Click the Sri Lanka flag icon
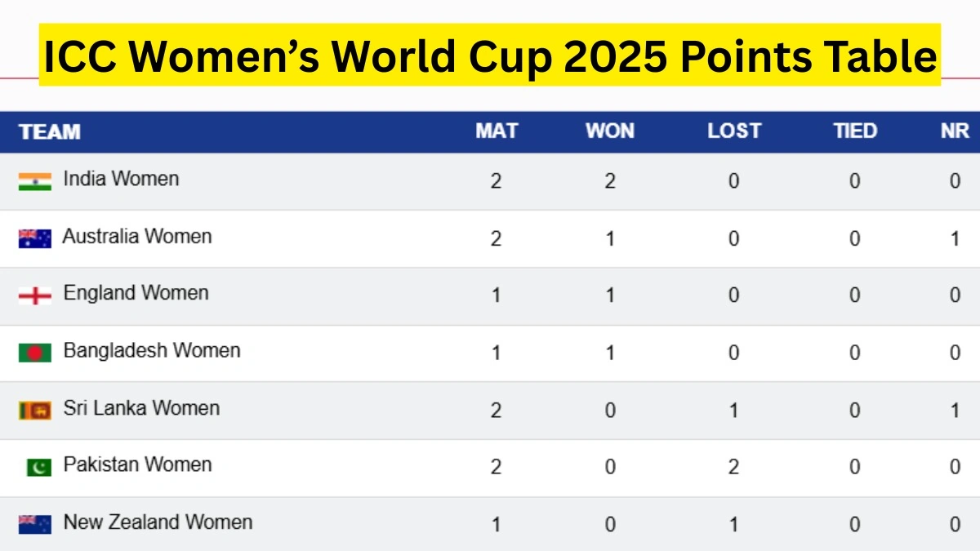This screenshot has height=551, width=980. point(34,410)
